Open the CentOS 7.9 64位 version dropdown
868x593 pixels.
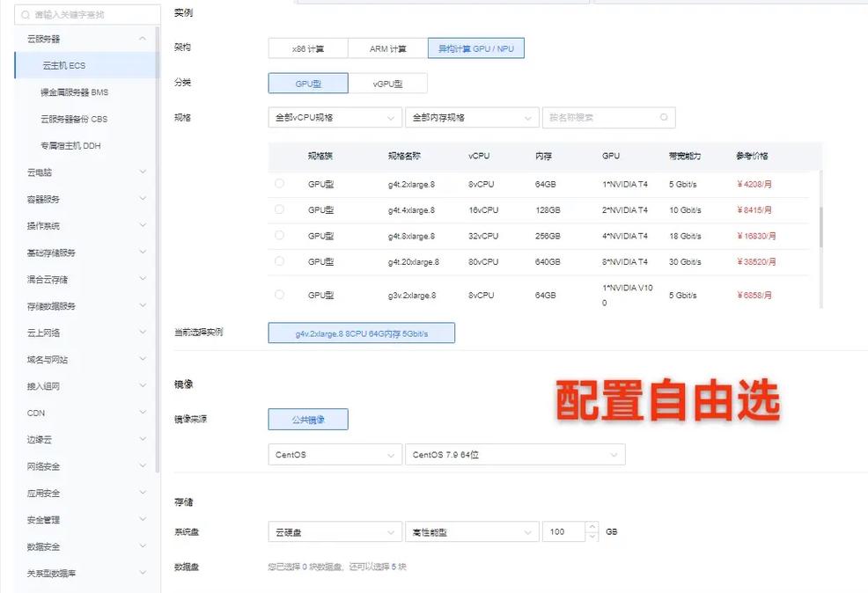[x=515, y=455]
